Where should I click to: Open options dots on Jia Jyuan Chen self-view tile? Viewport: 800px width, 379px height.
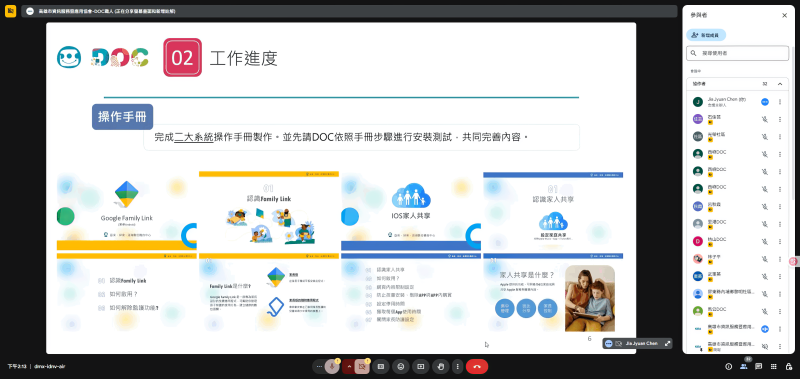click(609, 343)
